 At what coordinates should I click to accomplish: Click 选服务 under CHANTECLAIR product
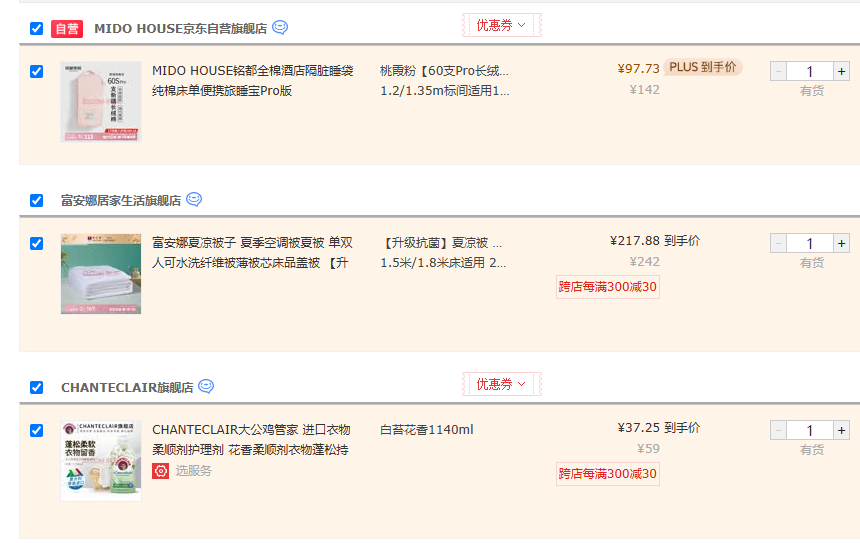point(194,471)
